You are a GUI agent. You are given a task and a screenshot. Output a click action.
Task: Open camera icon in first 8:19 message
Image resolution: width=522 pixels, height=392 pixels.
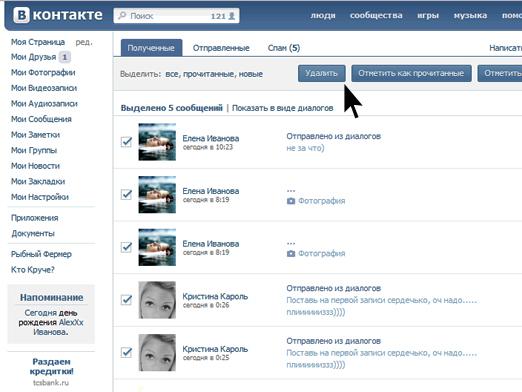pos(291,201)
